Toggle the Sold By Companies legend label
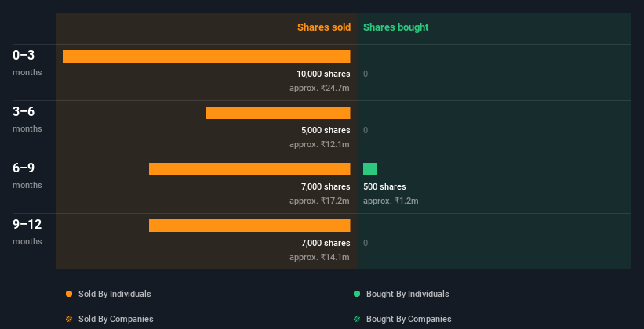Viewport: 644px width, 329px height. click(116, 319)
